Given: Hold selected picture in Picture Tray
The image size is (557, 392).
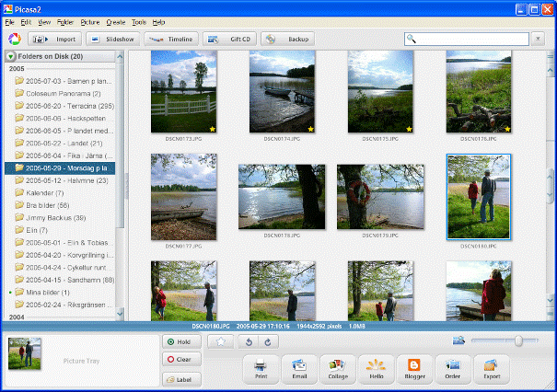Looking at the screenshot, I should [x=181, y=341].
